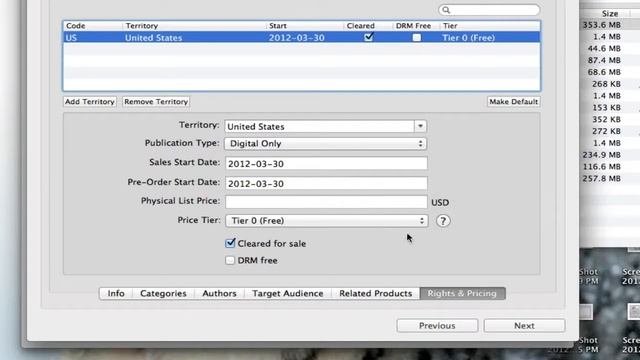Sort by the Code column header
Image resolution: width=640 pixels, height=360 pixels.
coord(93,26)
